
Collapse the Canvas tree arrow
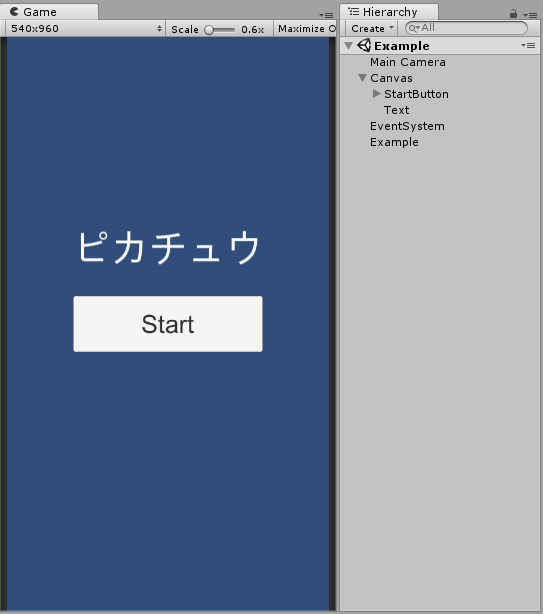coord(362,78)
